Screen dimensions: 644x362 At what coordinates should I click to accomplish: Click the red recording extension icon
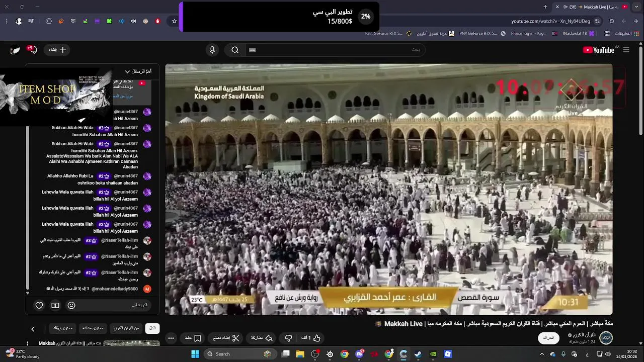pyautogui.click(x=157, y=21)
